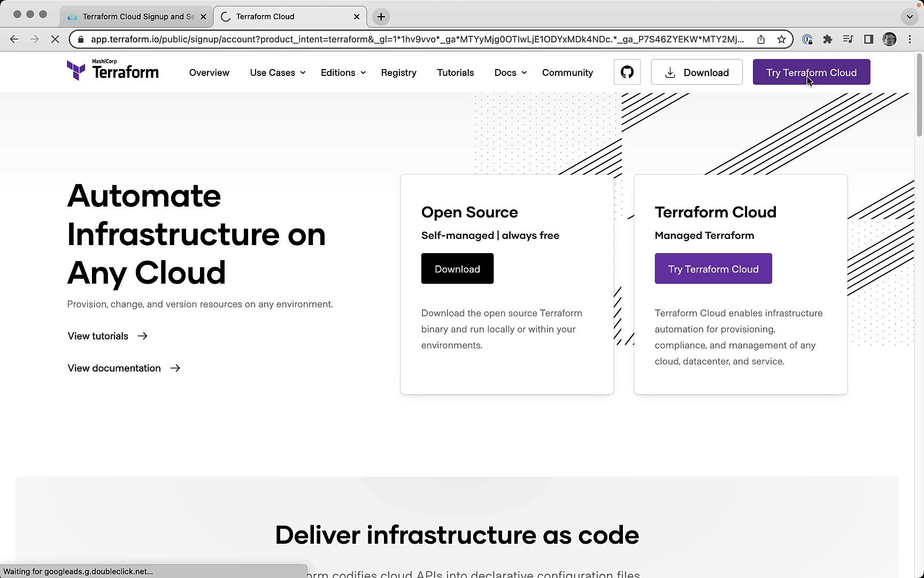Click the 'Managed Terraform' subtitle
924x578 pixels.
(x=704, y=235)
